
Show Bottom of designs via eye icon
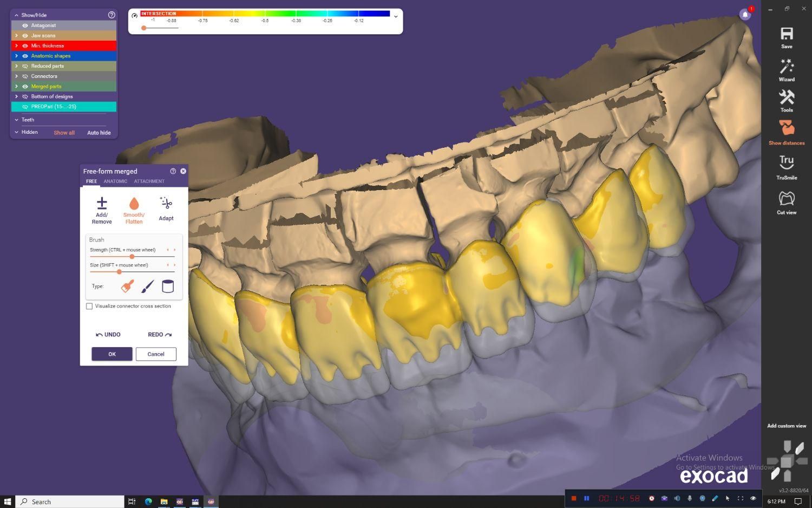click(25, 96)
